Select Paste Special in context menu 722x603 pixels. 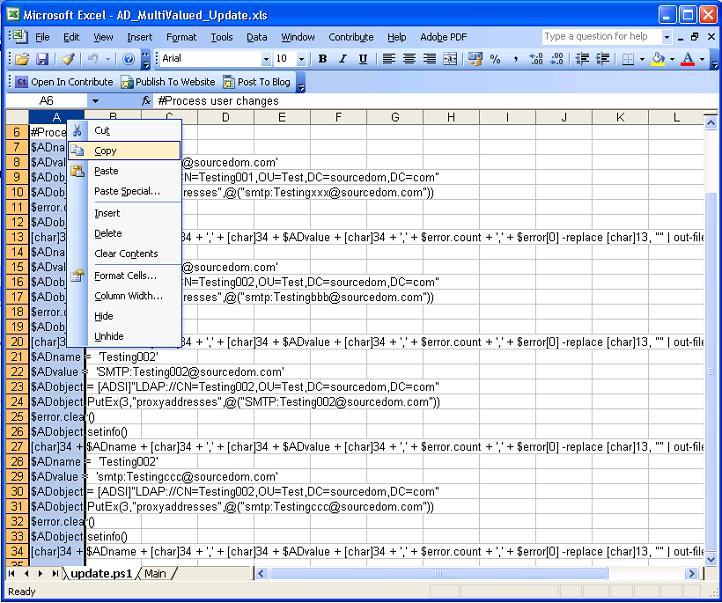click(x=127, y=191)
